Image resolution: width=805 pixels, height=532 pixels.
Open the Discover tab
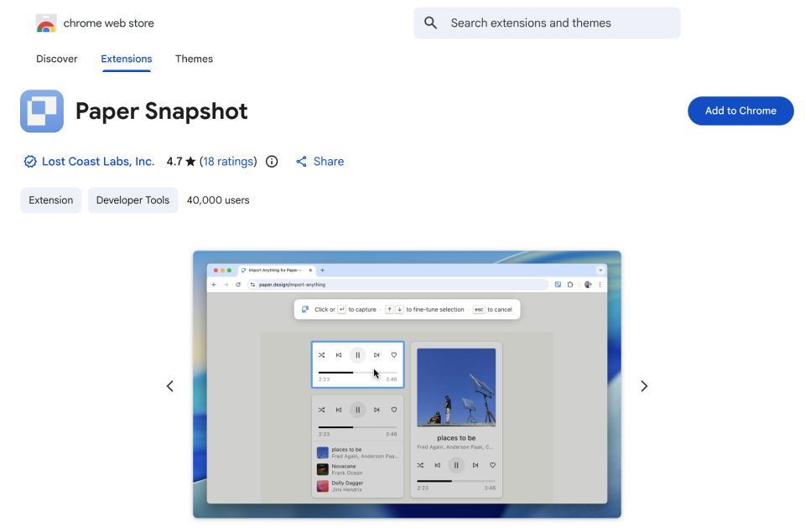56,59
